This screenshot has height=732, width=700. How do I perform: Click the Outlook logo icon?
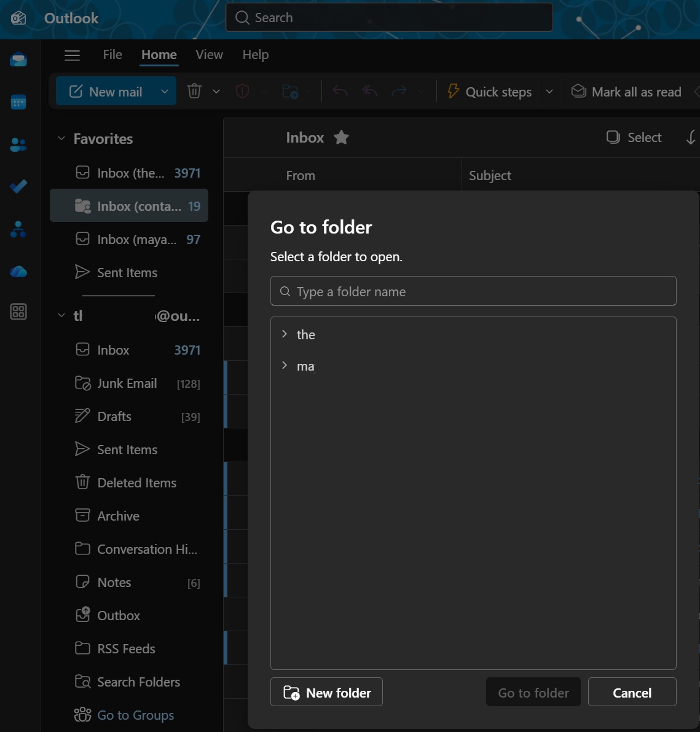click(x=18, y=18)
